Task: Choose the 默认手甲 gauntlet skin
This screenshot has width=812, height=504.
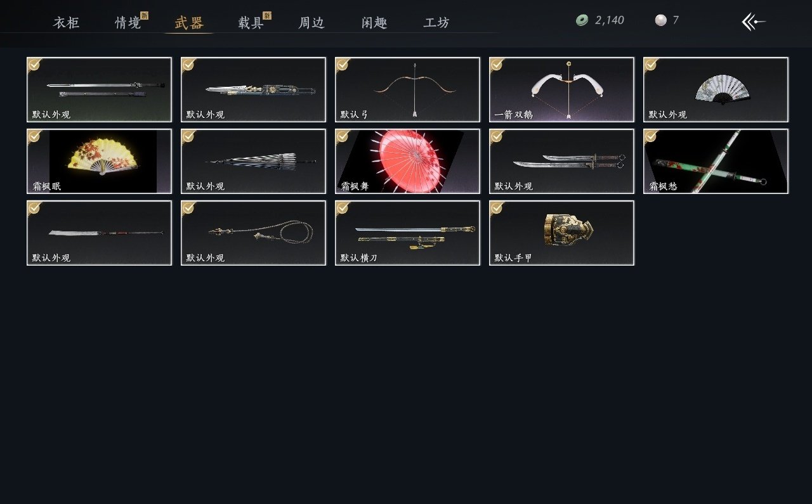Action: point(561,233)
